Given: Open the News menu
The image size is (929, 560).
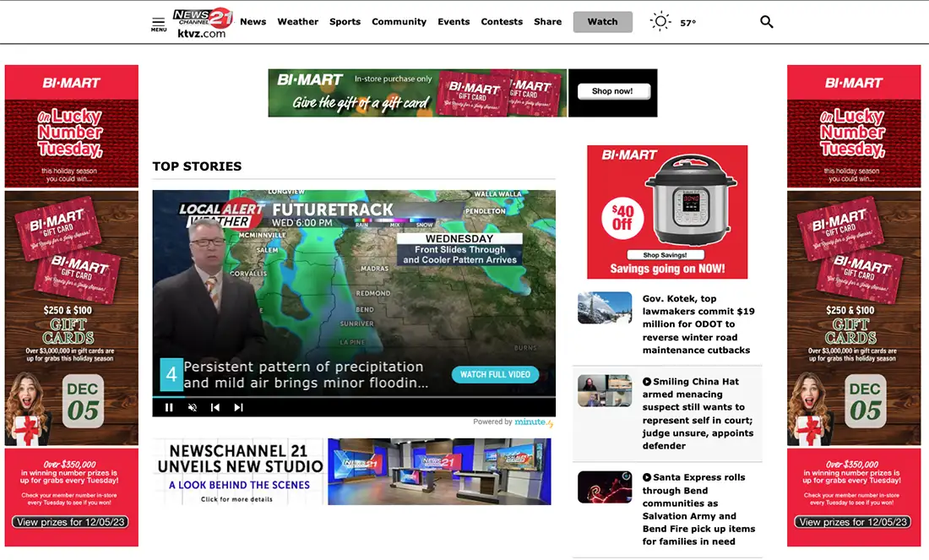Looking at the screenshot, I should click(x=253, y=21).
